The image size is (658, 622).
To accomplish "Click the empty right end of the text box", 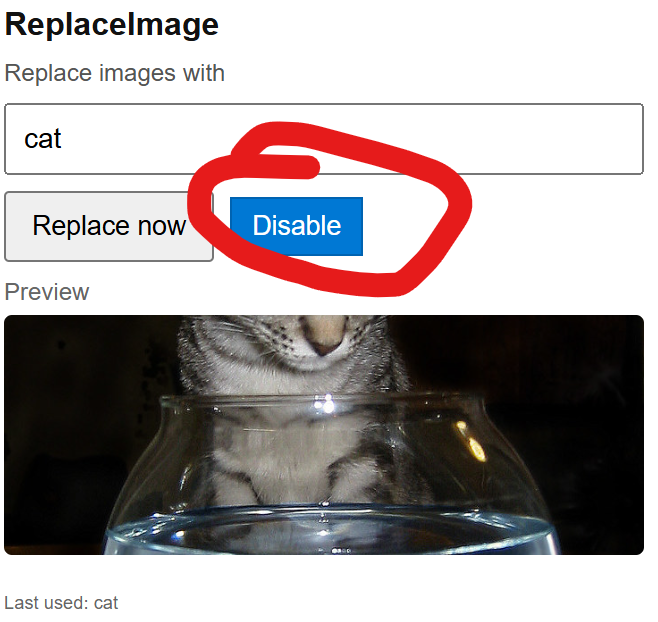I will (x=546, y=139).
